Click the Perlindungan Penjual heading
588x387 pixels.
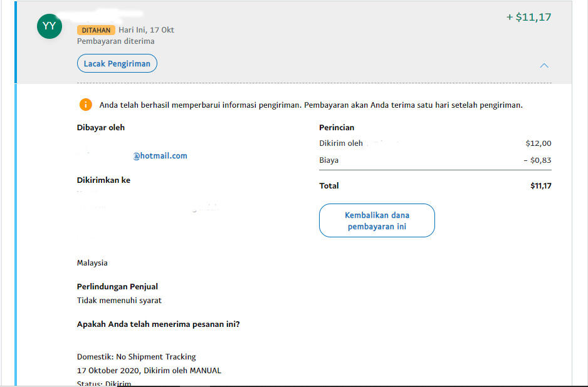point(117,287)
